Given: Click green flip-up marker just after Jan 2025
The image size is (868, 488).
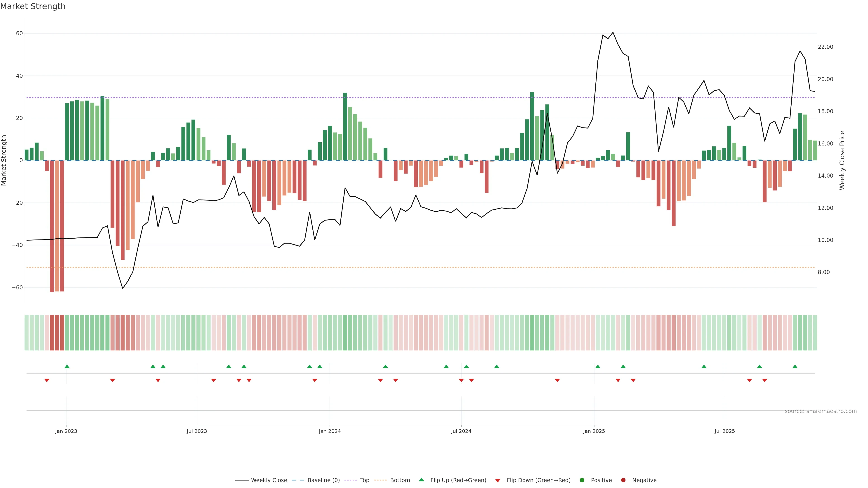Looking at the screenshot, I should click(x=598, y=366).
